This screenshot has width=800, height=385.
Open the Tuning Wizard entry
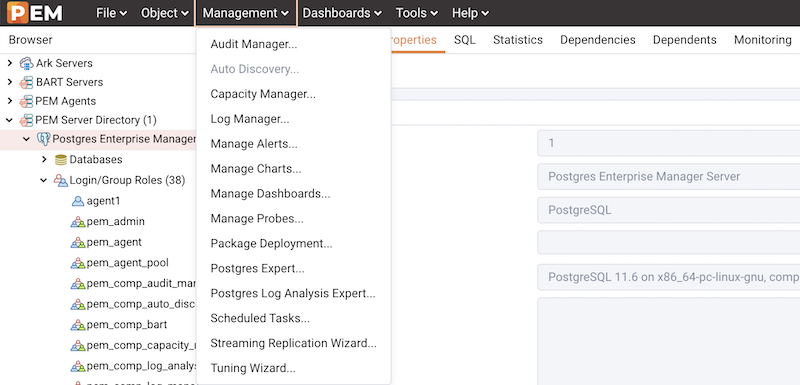pyautogui.click(x=293, y=369)
